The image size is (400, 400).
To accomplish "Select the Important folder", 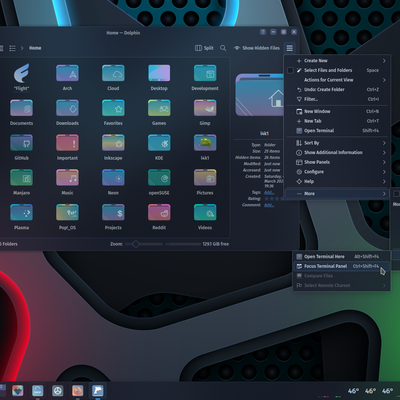I will click(x=67, y=147).
